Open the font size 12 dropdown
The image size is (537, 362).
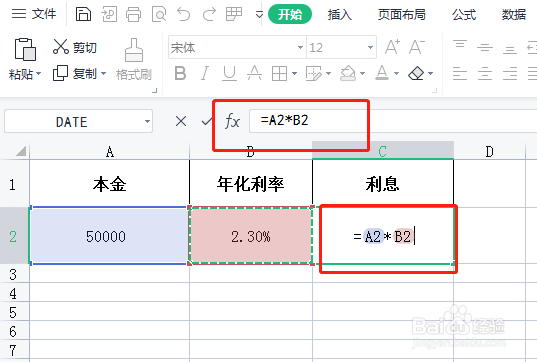370,47
